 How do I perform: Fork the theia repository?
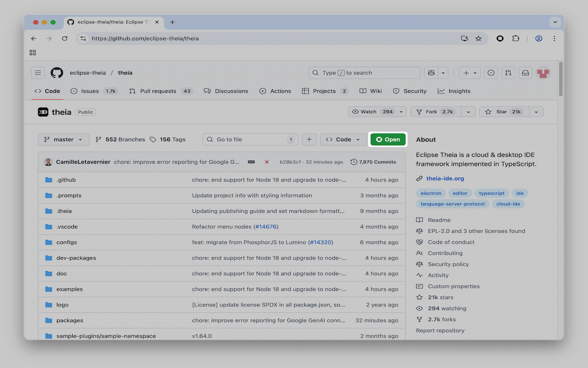[435, 112]
